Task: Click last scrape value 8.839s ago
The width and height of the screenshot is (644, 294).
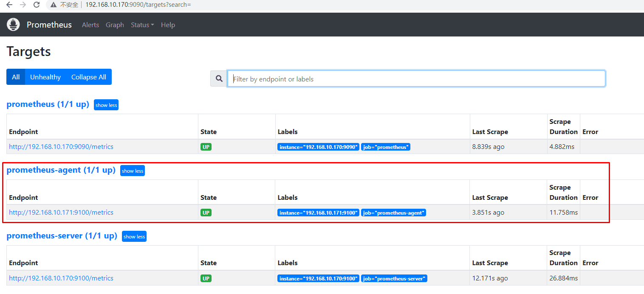Action: tap(488, 147)
